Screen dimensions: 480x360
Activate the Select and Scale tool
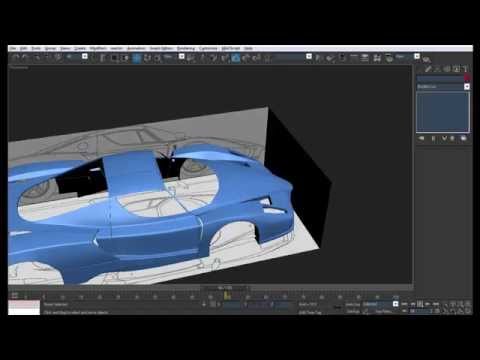click(157, 58)
